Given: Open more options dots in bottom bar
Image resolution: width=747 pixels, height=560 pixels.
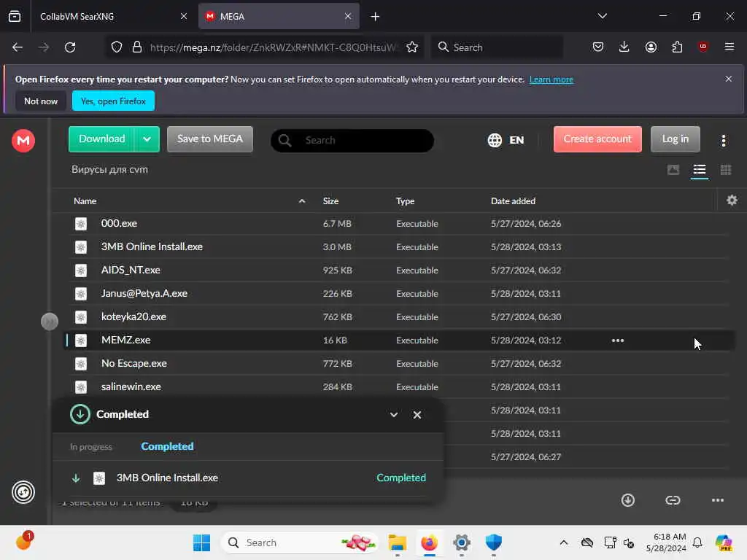Looking at the screenshot, I should (717, 500).
